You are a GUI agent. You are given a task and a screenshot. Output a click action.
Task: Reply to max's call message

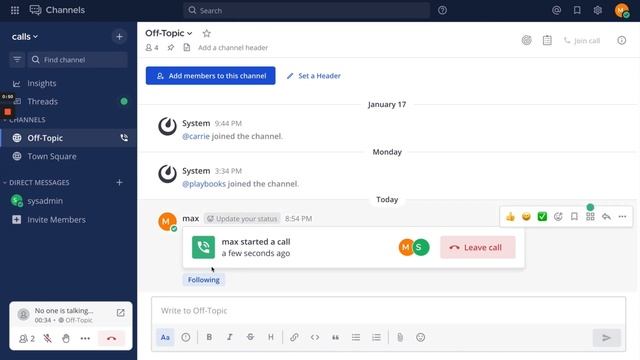(x=606, y=217)
